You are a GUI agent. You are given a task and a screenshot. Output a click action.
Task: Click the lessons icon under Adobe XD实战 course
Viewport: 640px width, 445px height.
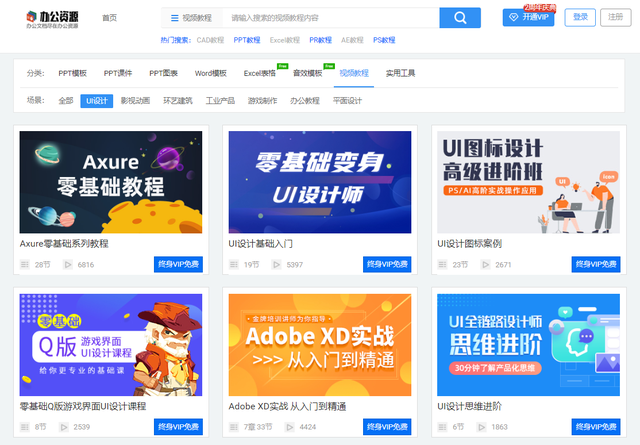pyautogui.click(x=234, y=426)
